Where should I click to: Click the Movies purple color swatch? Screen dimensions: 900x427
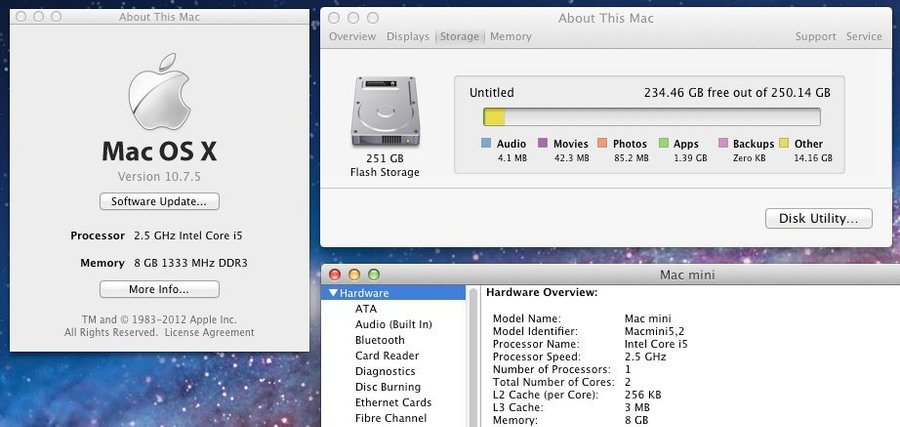tap(542, 143)
